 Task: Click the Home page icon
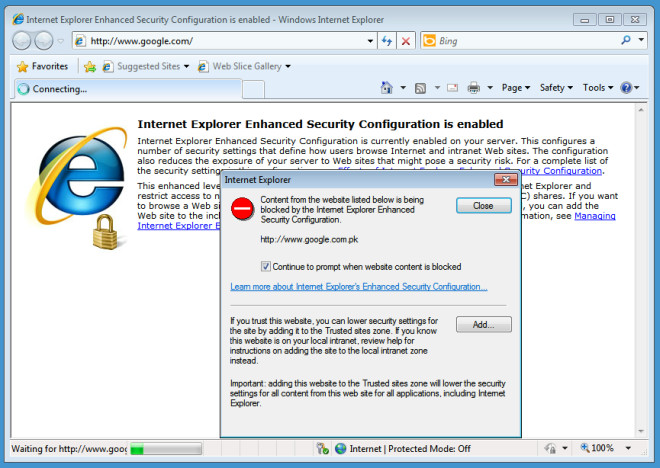(x=386, y=88)
